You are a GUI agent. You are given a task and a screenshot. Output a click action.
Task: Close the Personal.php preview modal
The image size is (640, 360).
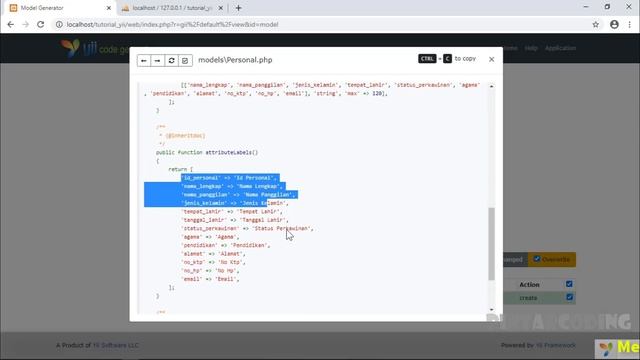tap(491, 60)
